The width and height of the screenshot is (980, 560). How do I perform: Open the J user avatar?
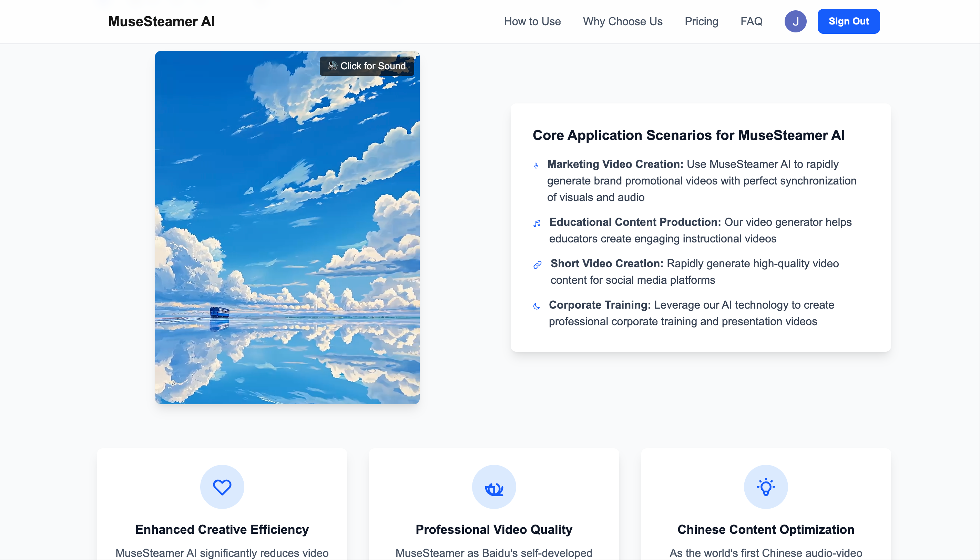pyautogui.click(x=795, y=21)
